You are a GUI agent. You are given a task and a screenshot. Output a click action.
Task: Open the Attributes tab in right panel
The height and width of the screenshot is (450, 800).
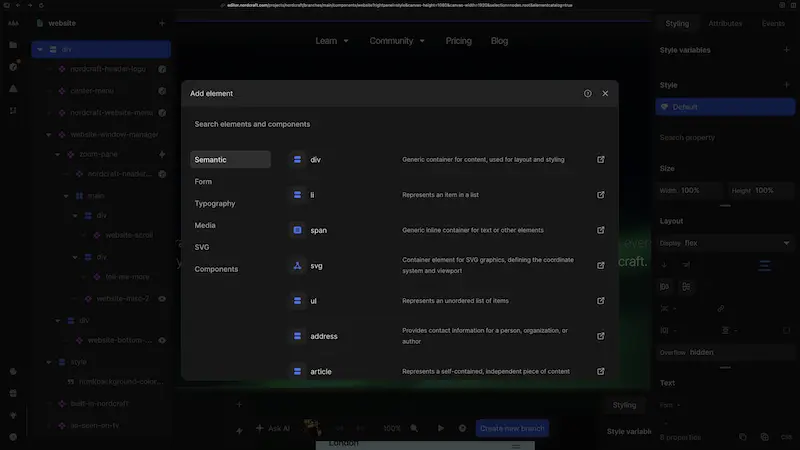click(x=725, y=23)
